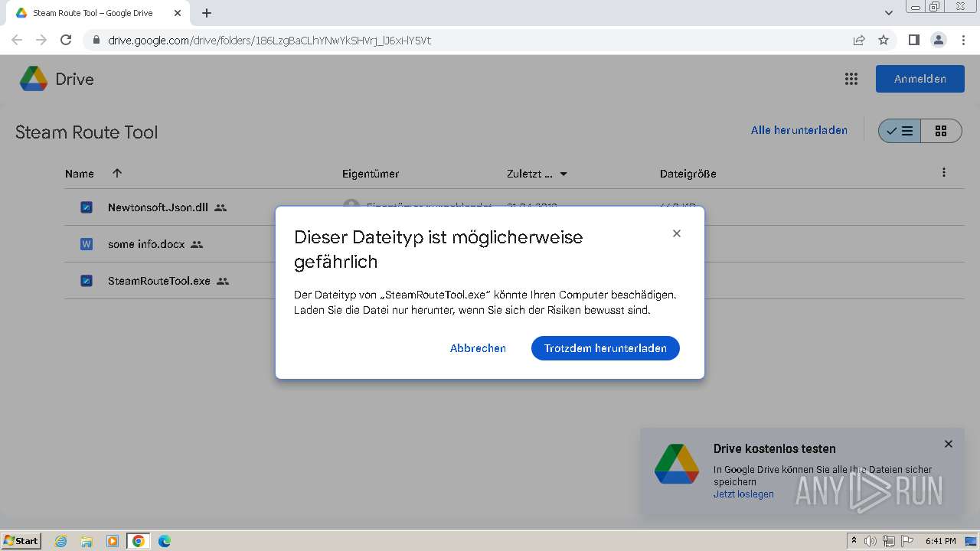Switch to list view layout
Image resolution: width=980 pixels, height=551 pixels.
pyautogui.click(x=900, y=131)
